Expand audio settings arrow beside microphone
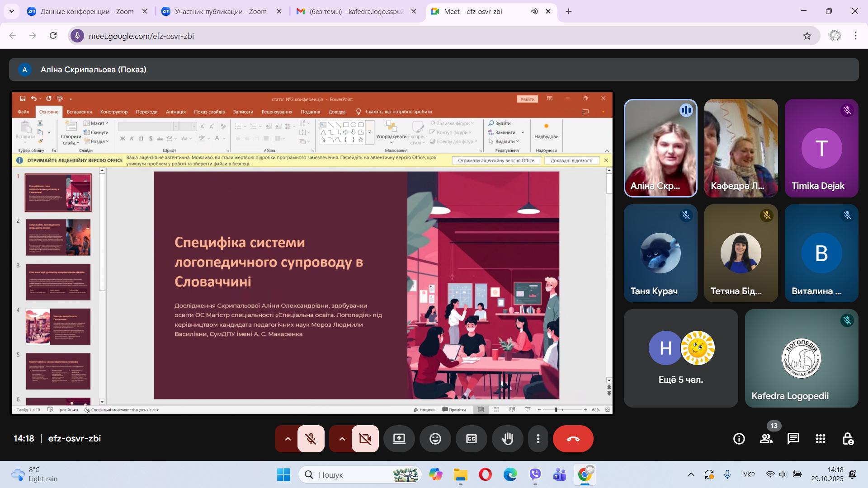Viewport: 868px width, 488px height. pos(288,439)
